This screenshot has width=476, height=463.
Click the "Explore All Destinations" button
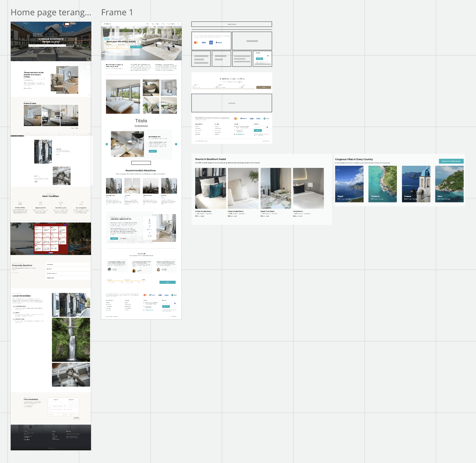[451, 161]
